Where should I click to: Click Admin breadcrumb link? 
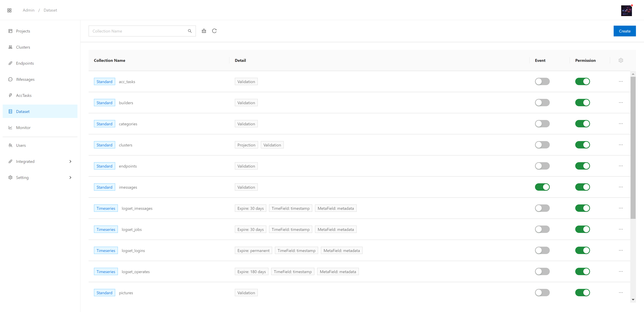click(29, 10)
